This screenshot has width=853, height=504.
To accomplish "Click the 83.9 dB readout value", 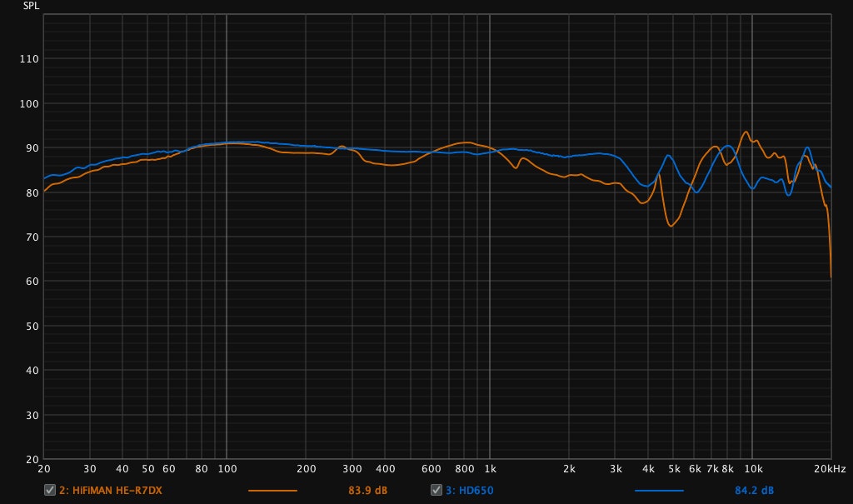I will [367, 490].
